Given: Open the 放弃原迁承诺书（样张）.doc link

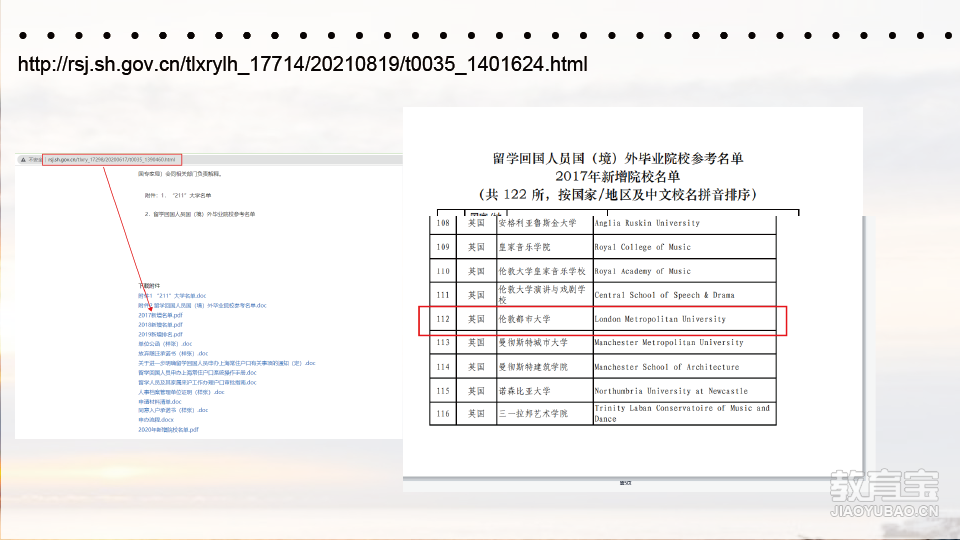Looking at the screenshot, I should click(x=173, y=353).
